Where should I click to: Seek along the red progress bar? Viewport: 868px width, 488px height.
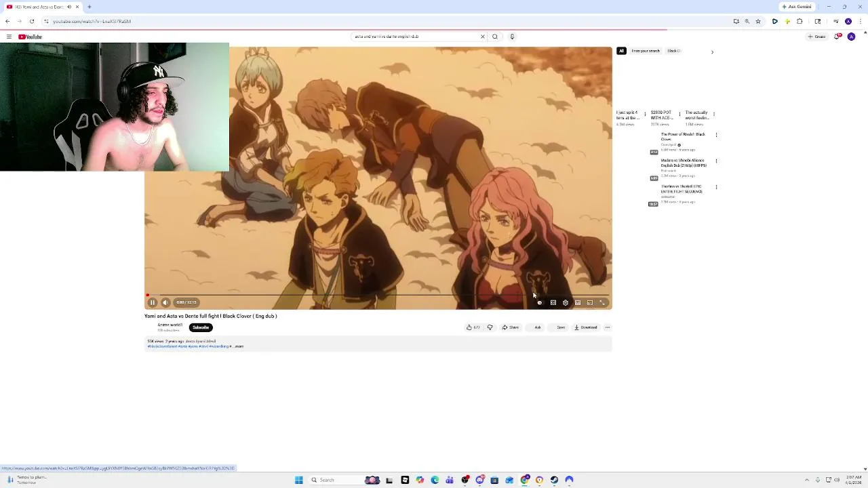click(378, 296)
